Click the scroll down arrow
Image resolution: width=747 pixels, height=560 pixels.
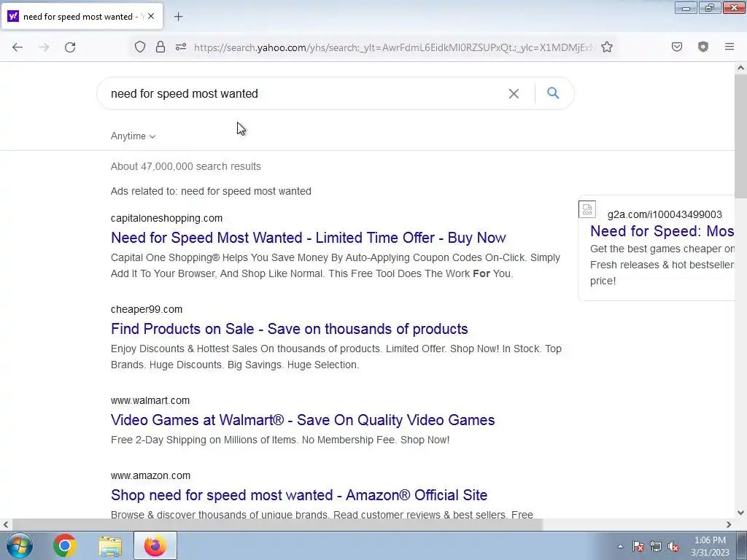point(740,513)
